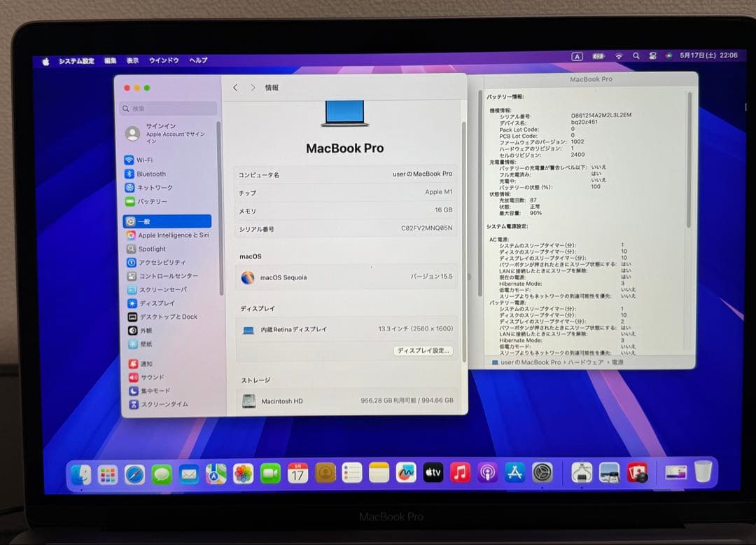Open コントロールセンター settings

[x=168, y=275]
